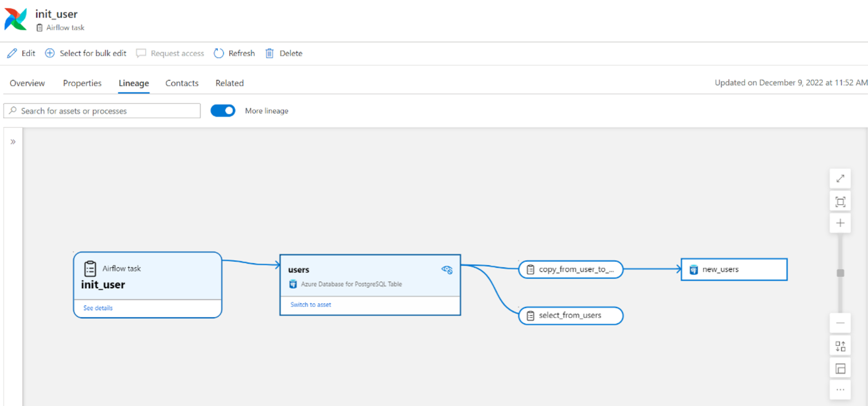Screen dimensions: 868x406
Task: Click the Refresh icon in toolbar
Action: point(219,53)
